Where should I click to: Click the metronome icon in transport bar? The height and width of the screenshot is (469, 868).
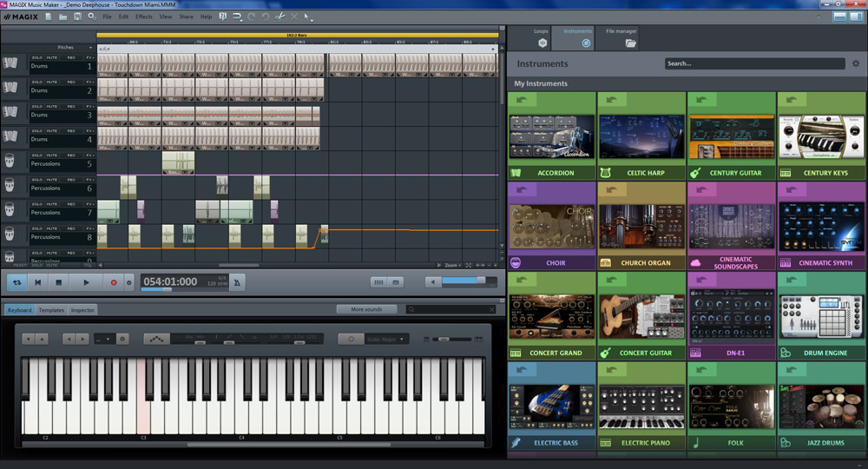coord(239,281)
